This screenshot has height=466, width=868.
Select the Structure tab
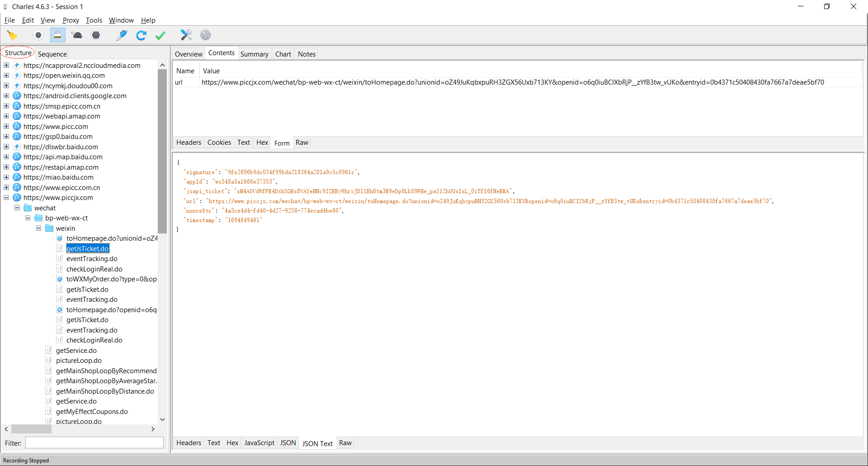click(x=18, y=53)
